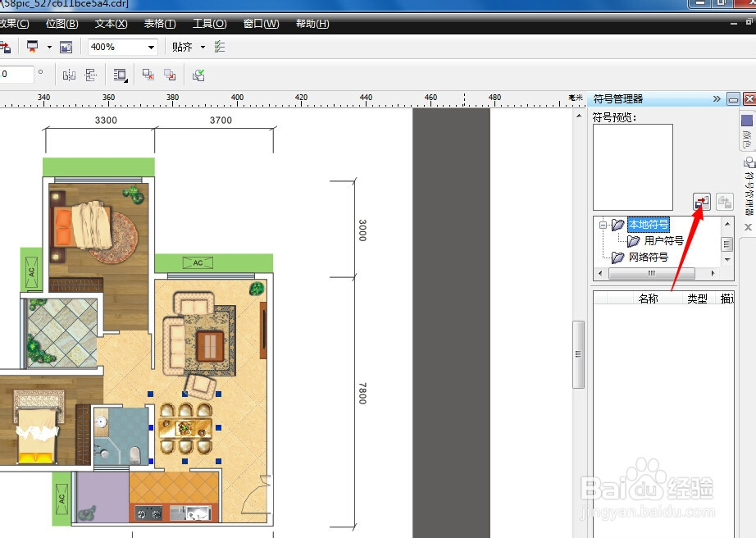Click the symbol tree horizontal scrollbar thumb
Viewport: 756px width, 538px height.
click(x=651, y=273)
